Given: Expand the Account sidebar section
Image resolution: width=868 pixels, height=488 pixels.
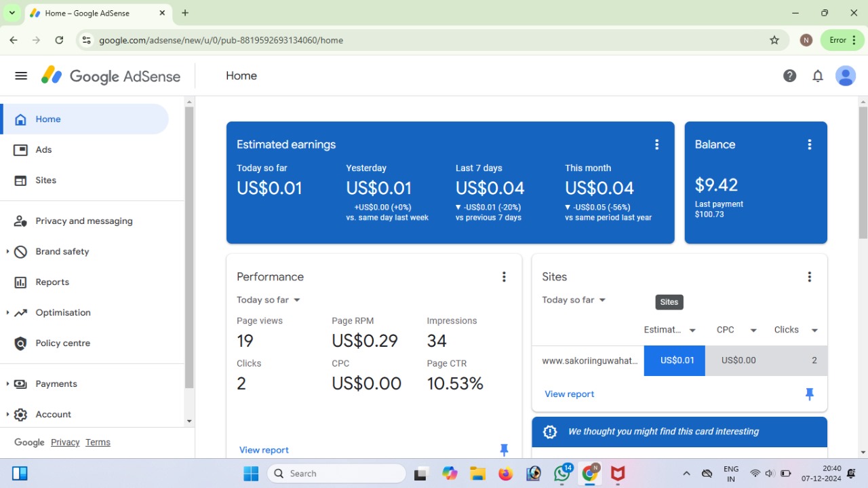Looking at the screenshot, I should tap(7, 415).
